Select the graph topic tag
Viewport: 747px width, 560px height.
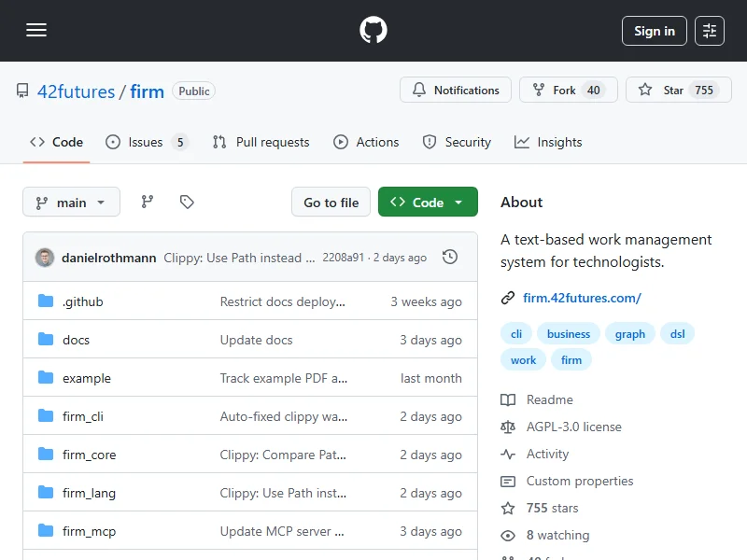[629, 333]
